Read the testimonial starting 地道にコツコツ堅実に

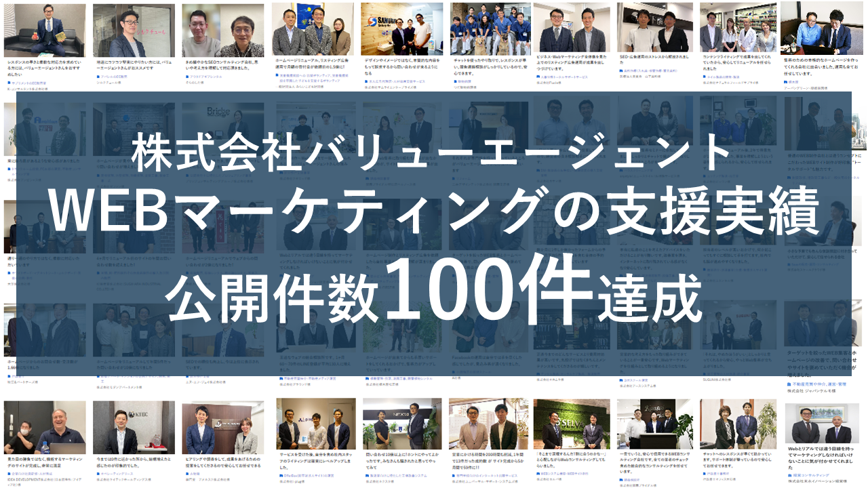tap(134, 64)
